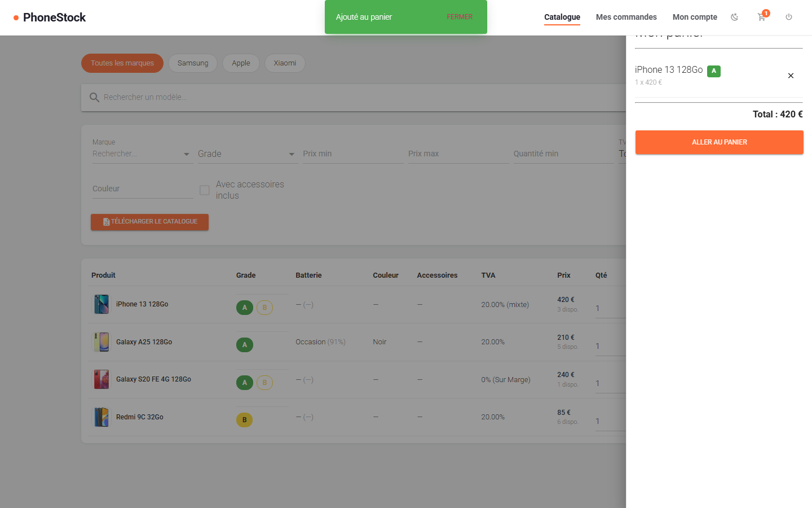Select grade B for iPhone 13 128Go
The height and width of the screenshot is (508, 812).
click(264, 308)
